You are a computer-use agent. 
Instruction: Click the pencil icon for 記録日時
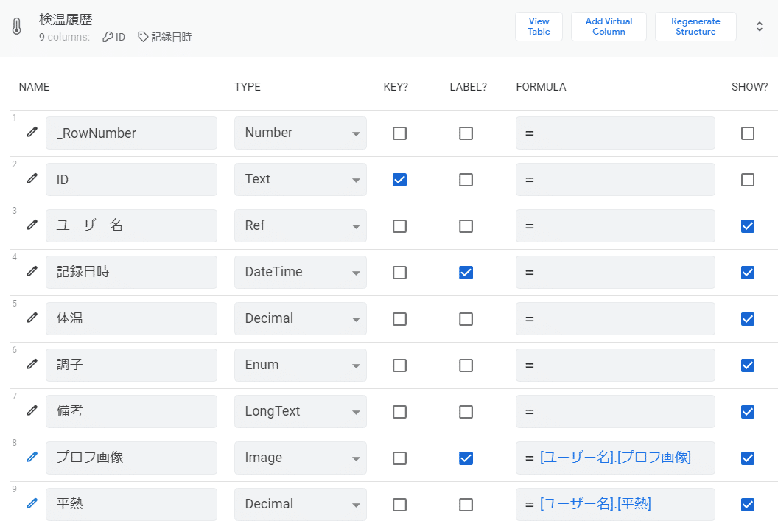tap(32, 272)
